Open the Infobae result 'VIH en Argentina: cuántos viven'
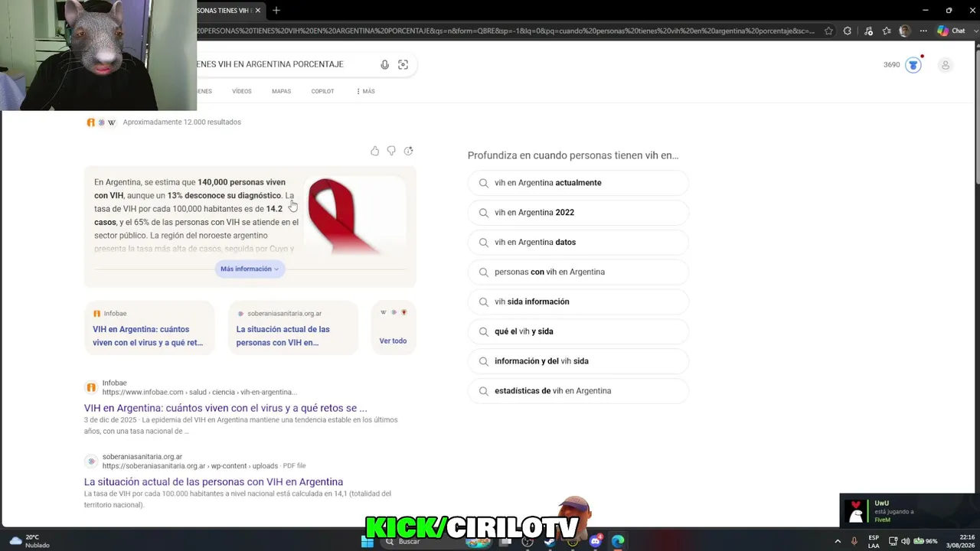Screen dimensions: 980x551 (x=225, y=408)
